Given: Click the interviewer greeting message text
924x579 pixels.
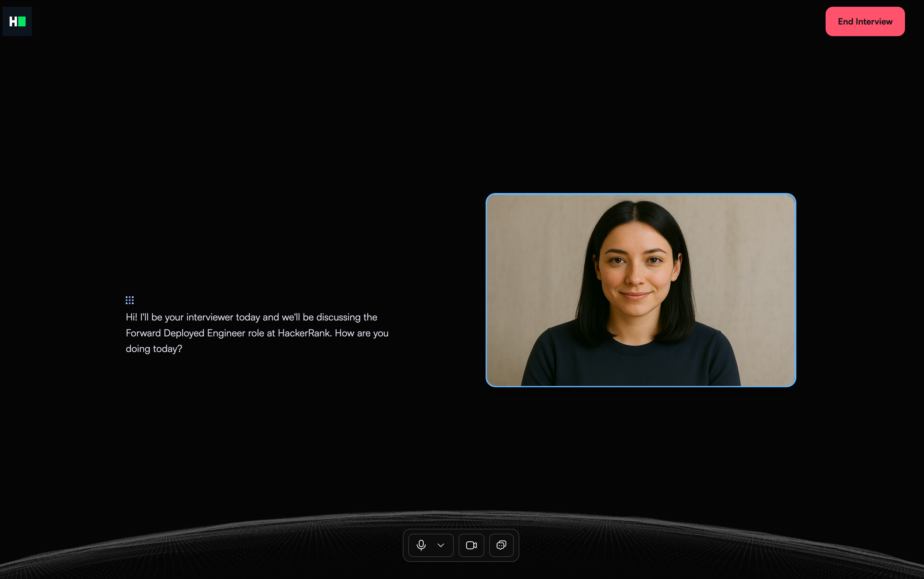Looking at the screenshot, I should point(257,333).
